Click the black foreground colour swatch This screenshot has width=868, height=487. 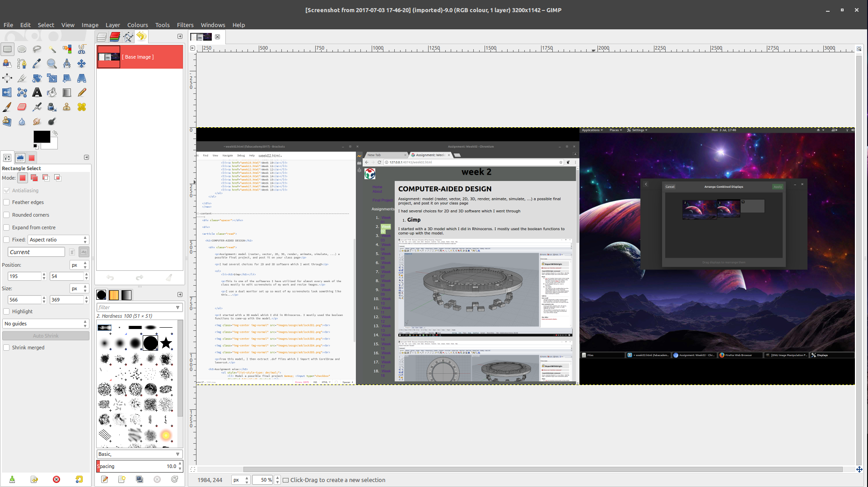click(x=42, y=137)
